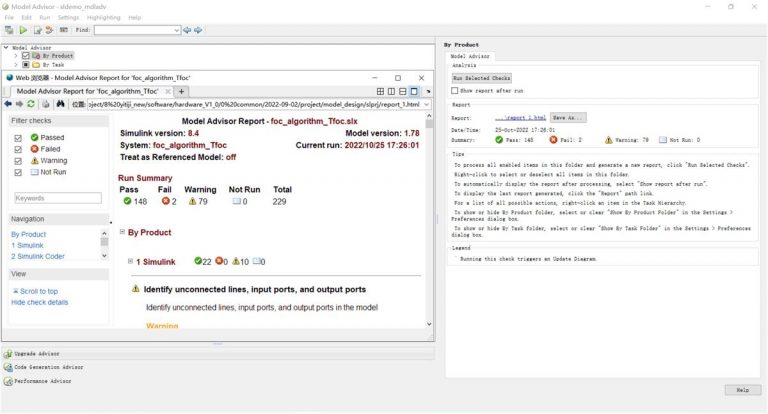
Task: Click the generate report toolbar icon
Action: (37, 30)
